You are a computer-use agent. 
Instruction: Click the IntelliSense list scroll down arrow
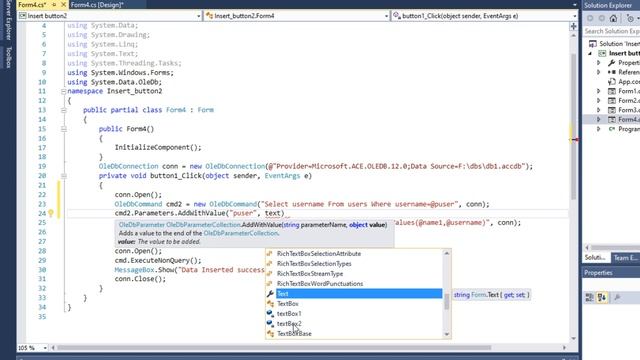point(447,334)
